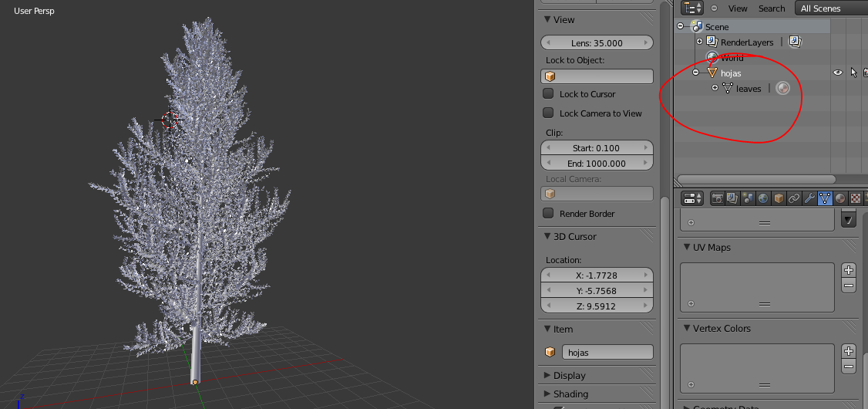Open the shape key specials dropdown arrow
The height and width of the screenshot is (409, 868).
[x=849, y=220]
